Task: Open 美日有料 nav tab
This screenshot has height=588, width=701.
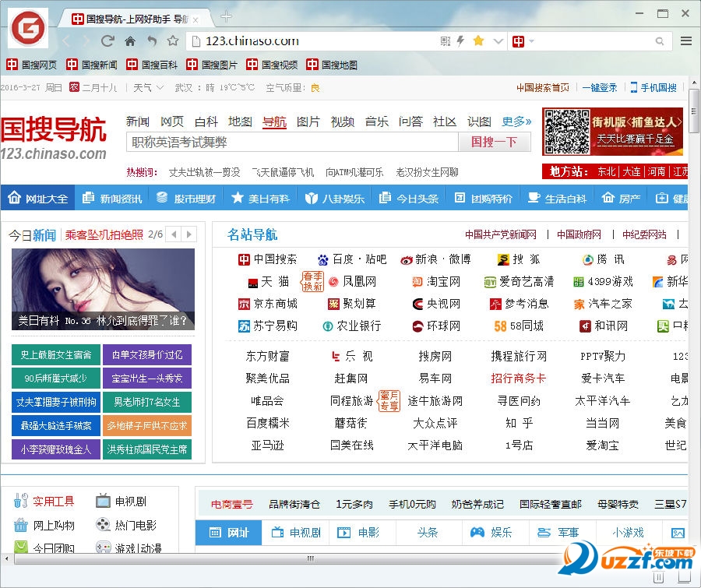Action: 260,198
